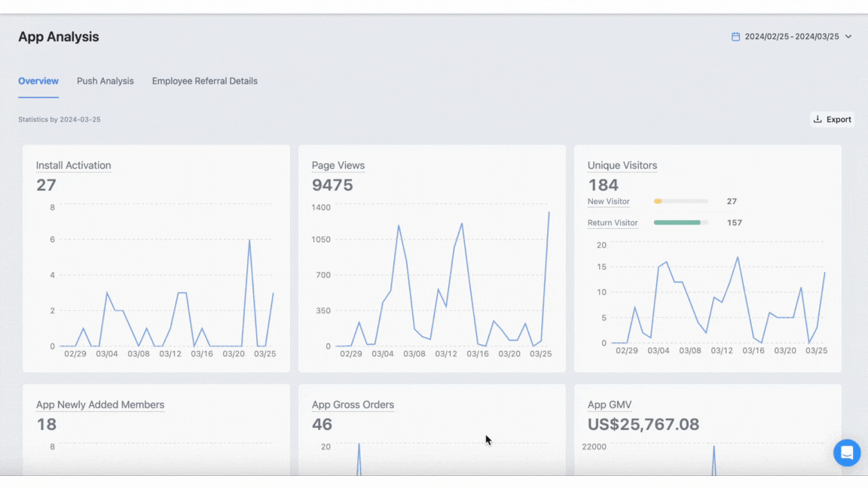Click the App Analysis page heading
The width and height of the screenshot is (868, 488).
(x=59, y=36)
